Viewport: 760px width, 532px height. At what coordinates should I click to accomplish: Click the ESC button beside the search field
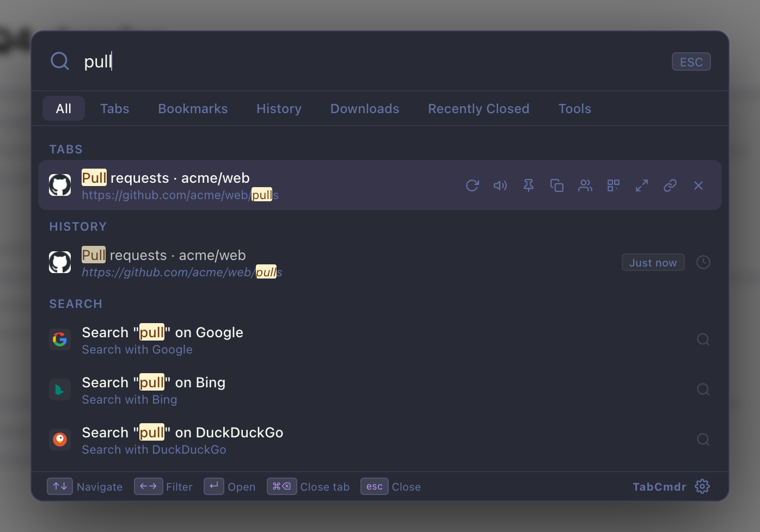tap(691, 61)
